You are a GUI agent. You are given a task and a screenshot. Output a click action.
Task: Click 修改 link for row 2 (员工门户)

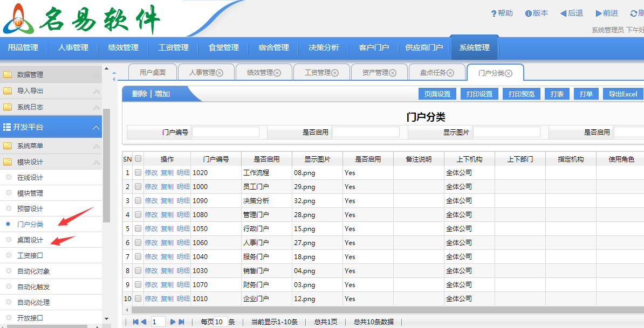pyautogui.click(x=151, y=187)
